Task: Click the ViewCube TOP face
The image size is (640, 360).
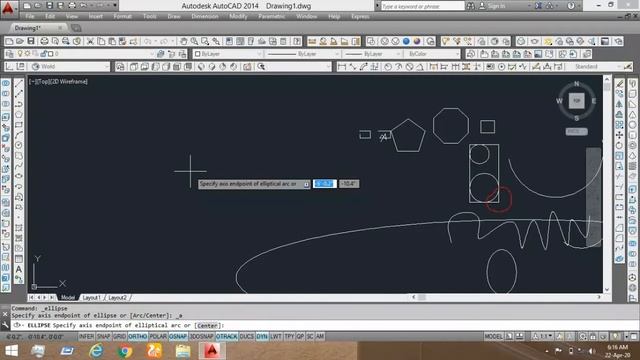Action: (576, 100)
